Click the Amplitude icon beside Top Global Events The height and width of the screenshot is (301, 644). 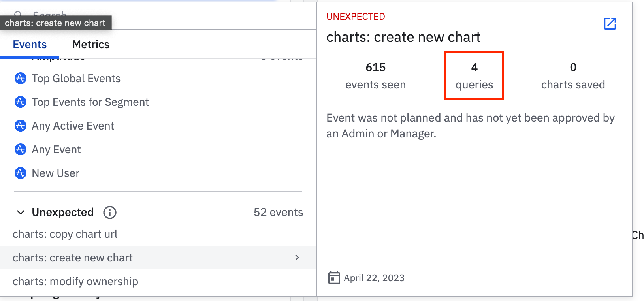[x=21, y=79]
